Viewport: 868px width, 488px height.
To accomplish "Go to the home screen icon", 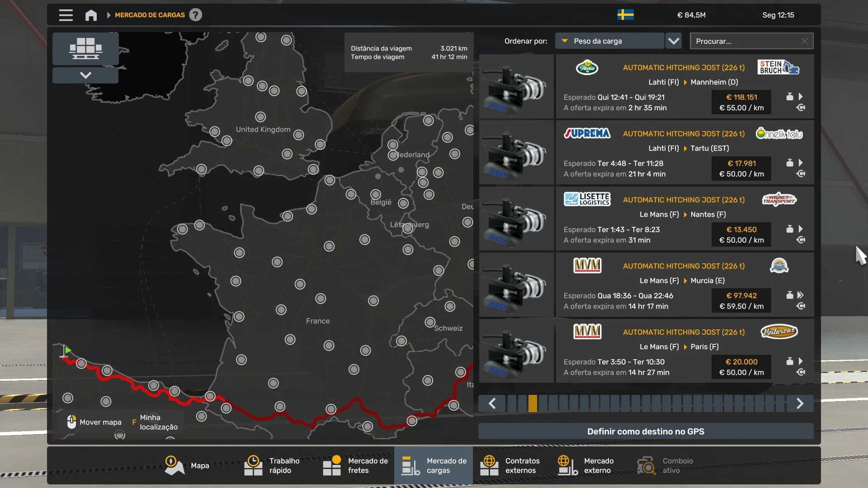I will [x=91, y=15].
